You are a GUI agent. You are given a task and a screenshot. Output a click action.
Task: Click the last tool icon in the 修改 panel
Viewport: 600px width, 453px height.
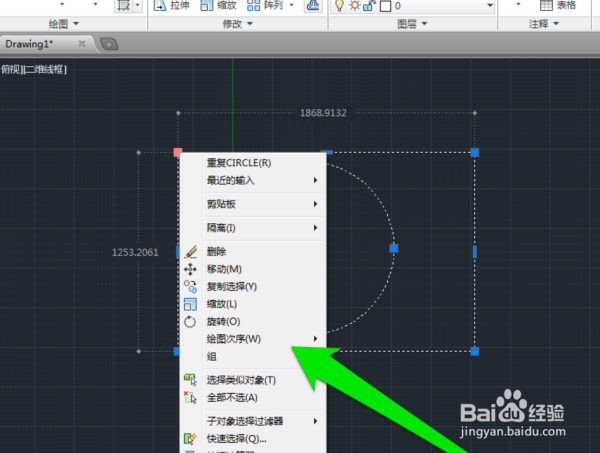pyautogui.click(x=313, y=5)
